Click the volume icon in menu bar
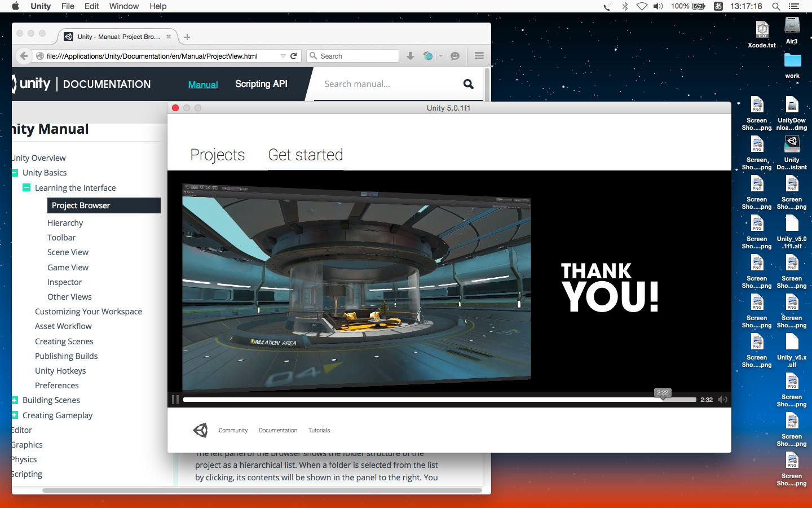This screenshot has width=812, height=508. [x=658, y=6]
